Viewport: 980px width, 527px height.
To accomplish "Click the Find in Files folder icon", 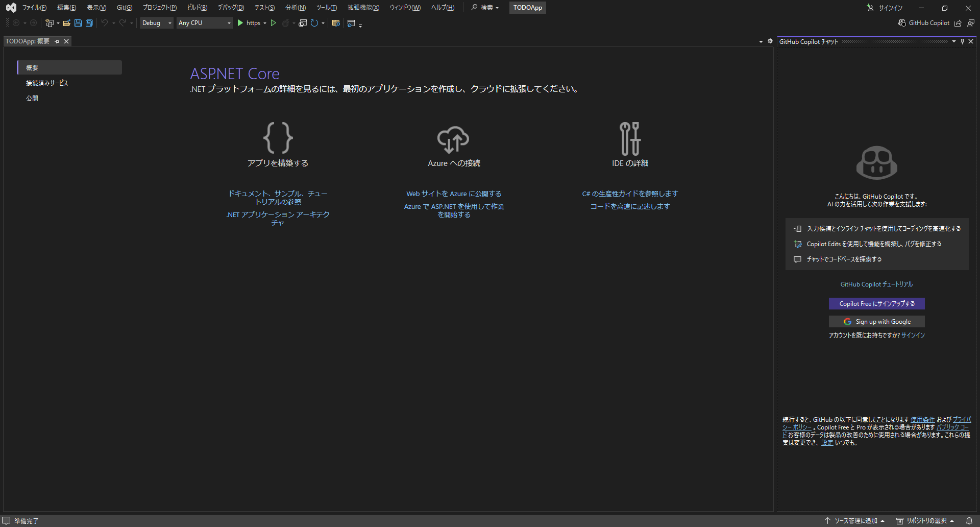I will 336,23.
